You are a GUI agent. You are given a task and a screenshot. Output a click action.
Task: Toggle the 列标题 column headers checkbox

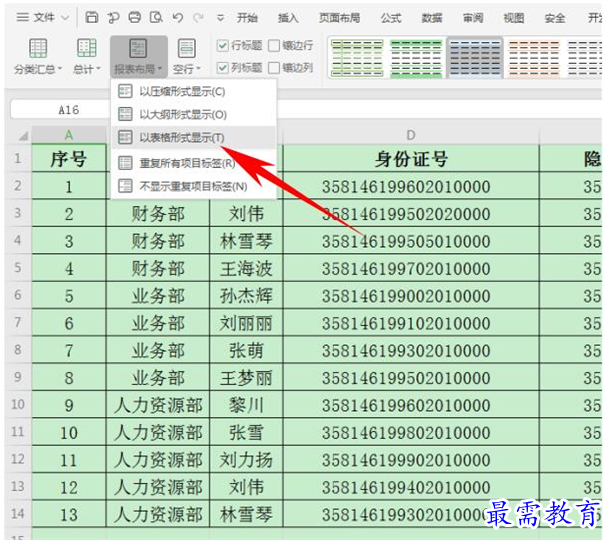(222, 68)
